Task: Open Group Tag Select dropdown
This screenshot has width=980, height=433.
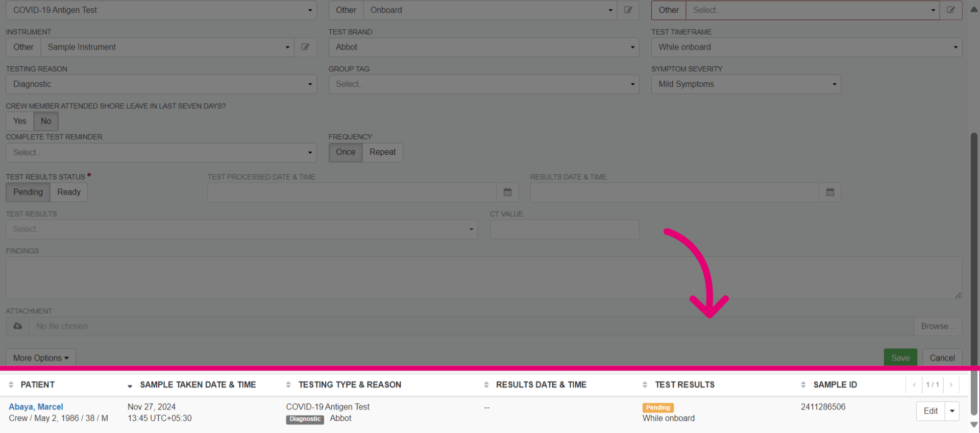Action: [x=484, y=84]
